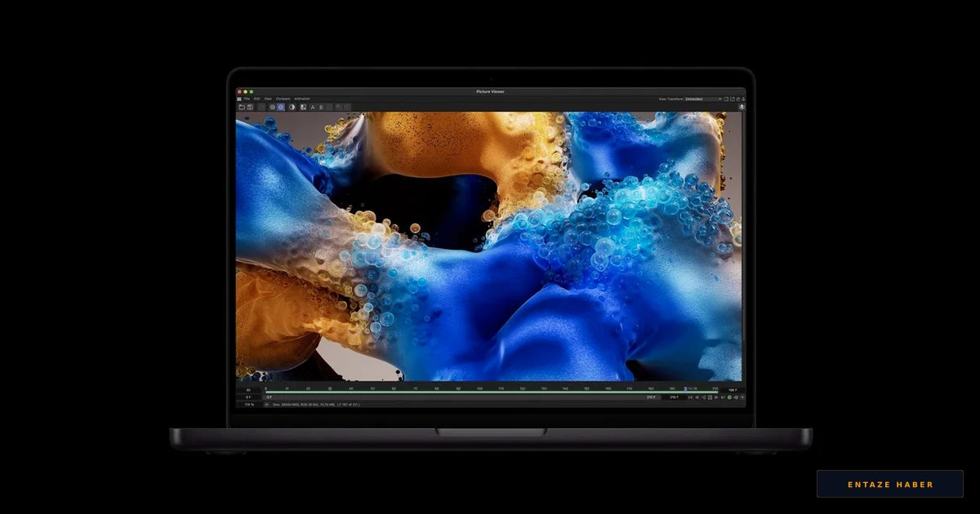980x514 pixels.
Task: Click the microphone-shaped icon below the top-right icons
Action: [x=742, y=107]
